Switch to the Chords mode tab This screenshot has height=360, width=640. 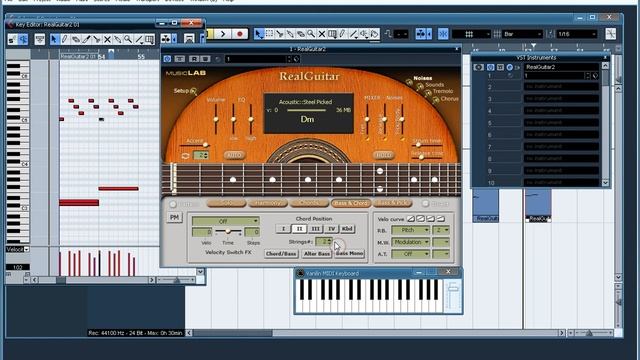(x=309, y=203)
